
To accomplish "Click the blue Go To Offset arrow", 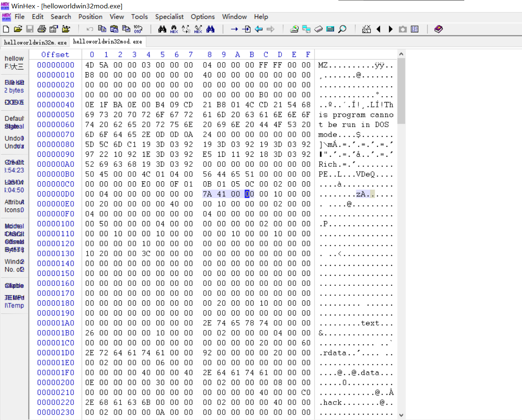I will tap(234, 29).
